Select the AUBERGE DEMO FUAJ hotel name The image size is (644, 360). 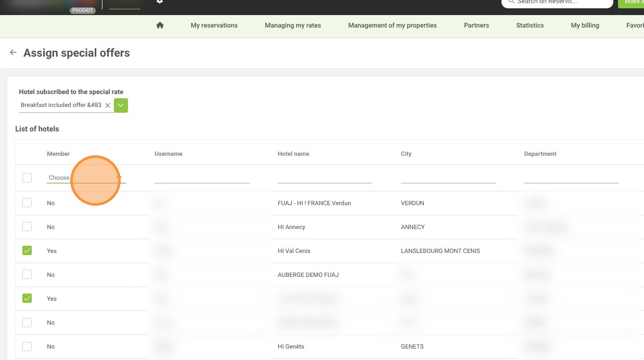point(308,275)
